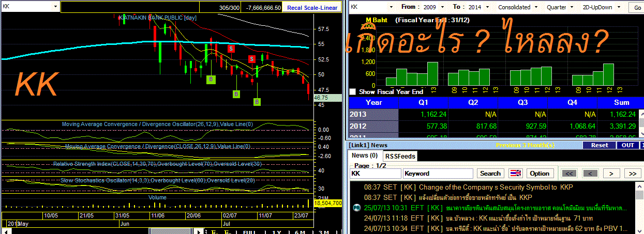Click the Q3 column header
Screen dimensions: 644x234
pyautogui.click(x=522, y=102)
